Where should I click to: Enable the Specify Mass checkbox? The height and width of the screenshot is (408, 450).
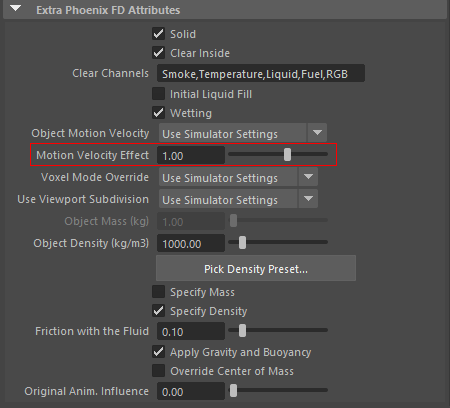point(159,292)
